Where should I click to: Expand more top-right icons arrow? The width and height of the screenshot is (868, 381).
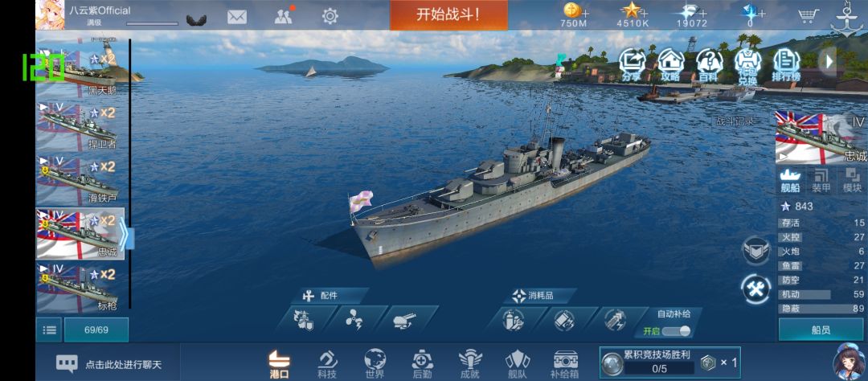point(828,61)
